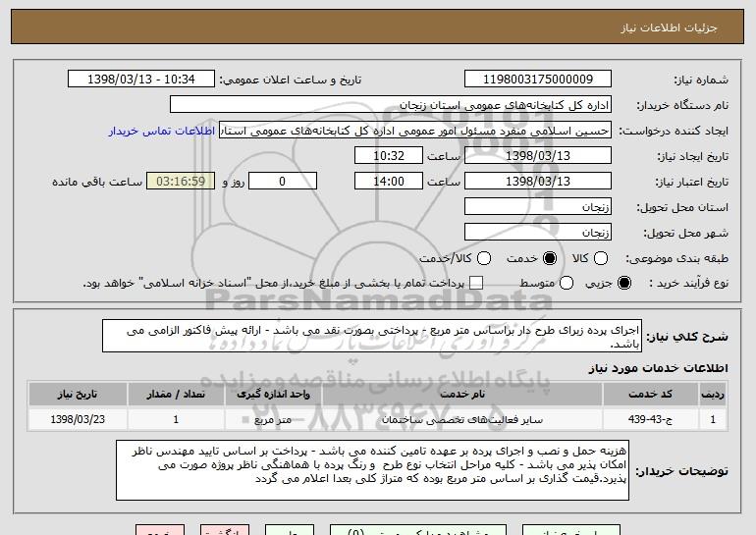
Task: Select the متوسط purchase process option
Action: [x=567, y=283]
